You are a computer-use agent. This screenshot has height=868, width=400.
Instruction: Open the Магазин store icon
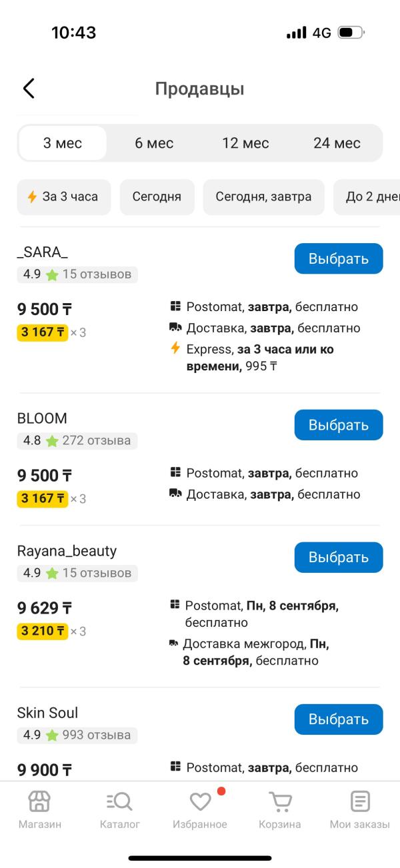39,801
